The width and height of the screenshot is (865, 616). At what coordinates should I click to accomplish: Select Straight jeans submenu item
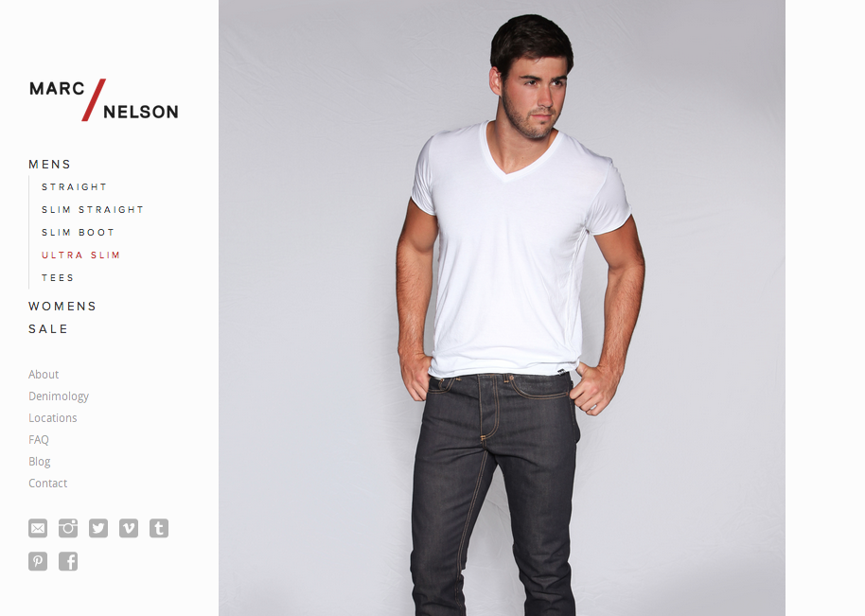click(74, 187)
